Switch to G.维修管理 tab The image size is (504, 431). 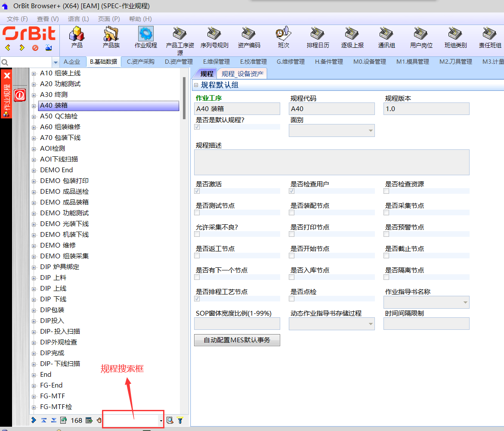click(291, 62)
